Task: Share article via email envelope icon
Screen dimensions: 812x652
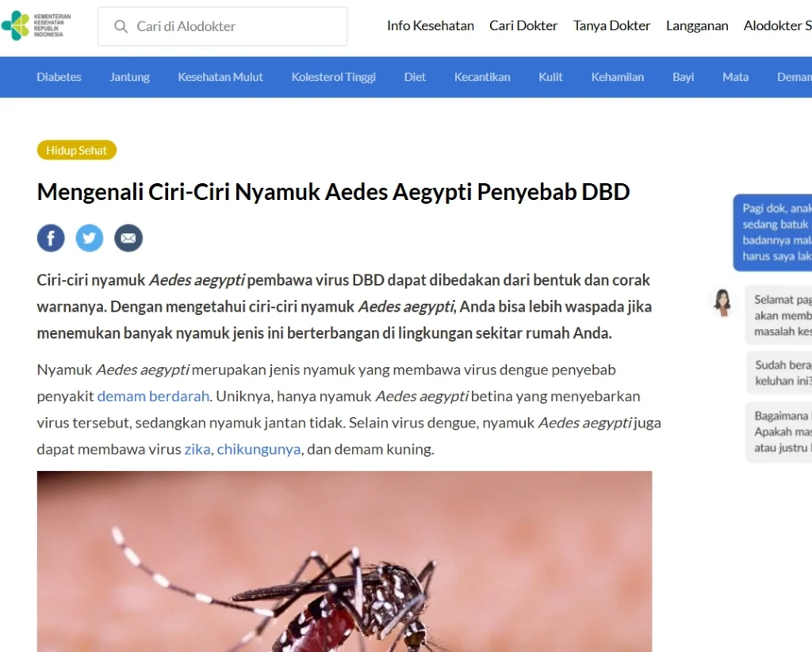Action: coord(128,238)
